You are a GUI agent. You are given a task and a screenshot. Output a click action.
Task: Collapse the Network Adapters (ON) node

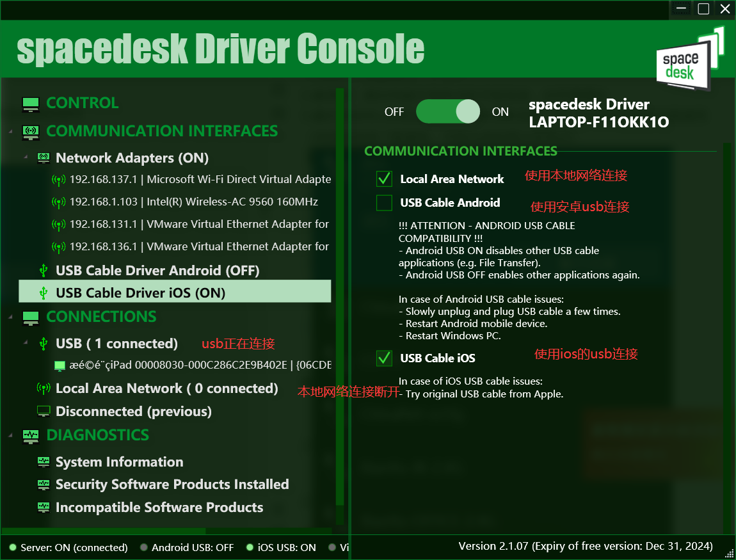(x=26, y=157)
